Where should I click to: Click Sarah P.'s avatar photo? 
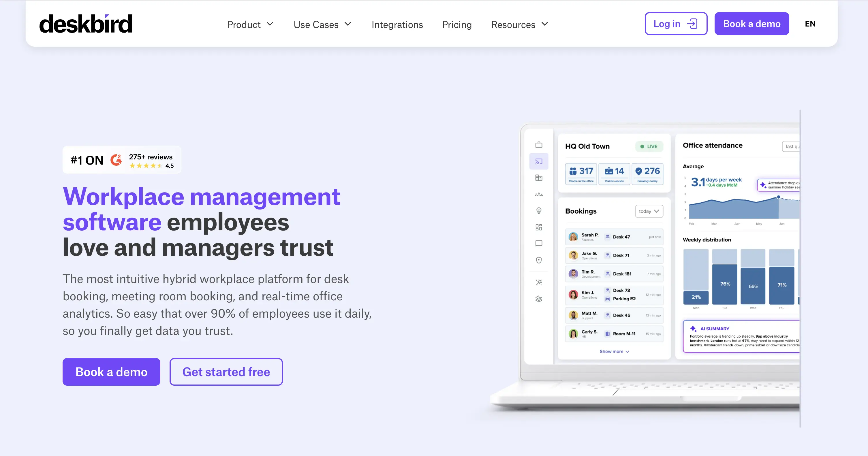pos(573,237)
